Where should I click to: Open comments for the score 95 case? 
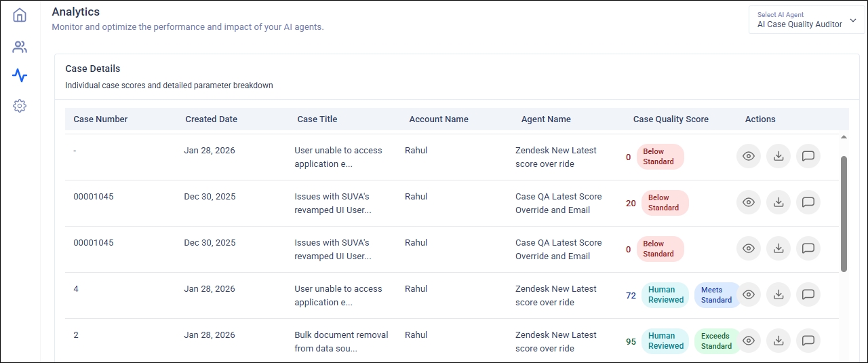click(x=808, y=341)
